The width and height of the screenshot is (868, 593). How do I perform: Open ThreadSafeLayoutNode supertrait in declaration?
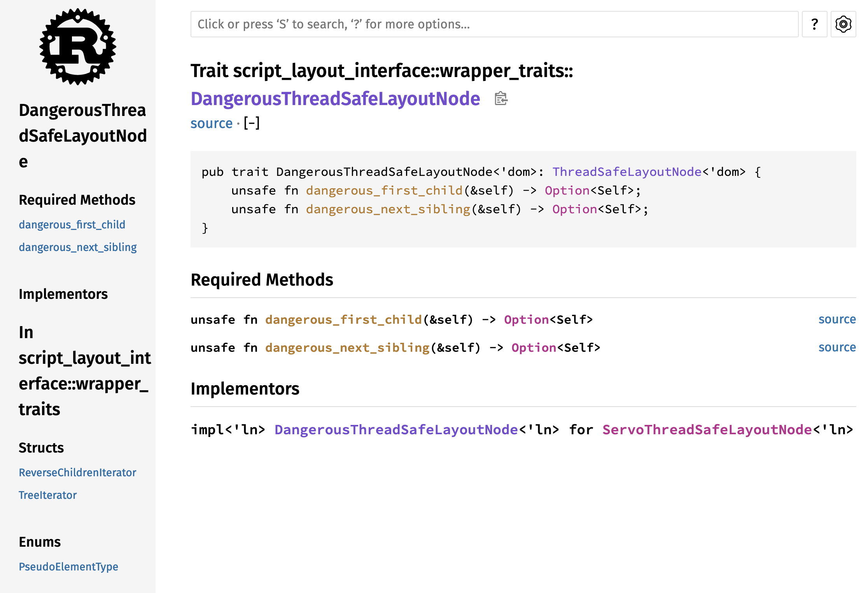[x=627, y=172]
